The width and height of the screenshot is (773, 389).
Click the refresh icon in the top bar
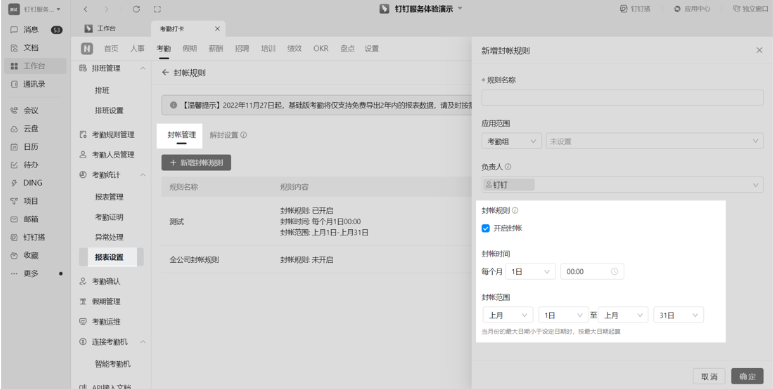137,9
